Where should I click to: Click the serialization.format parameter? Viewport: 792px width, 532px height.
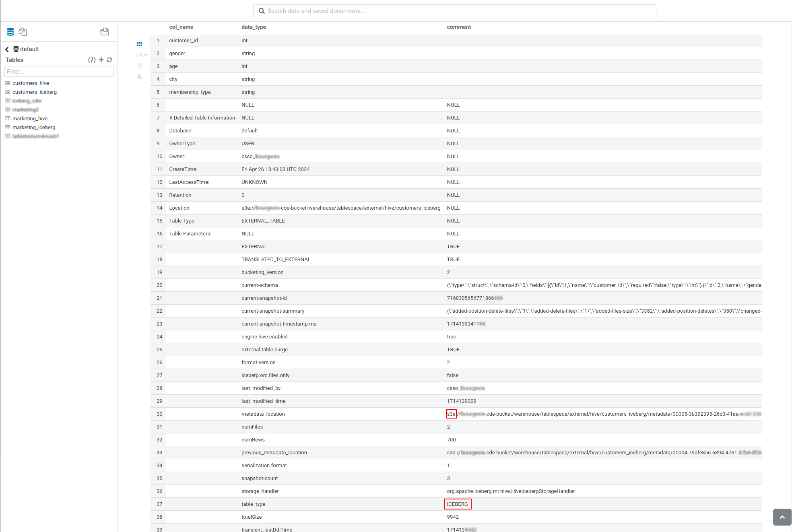tap(264, 466)
